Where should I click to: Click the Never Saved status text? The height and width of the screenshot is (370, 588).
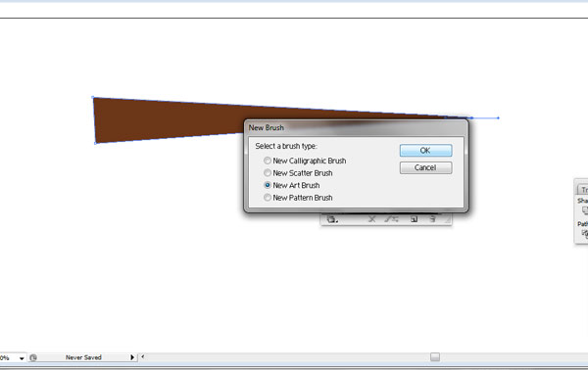tap(83, 357)
